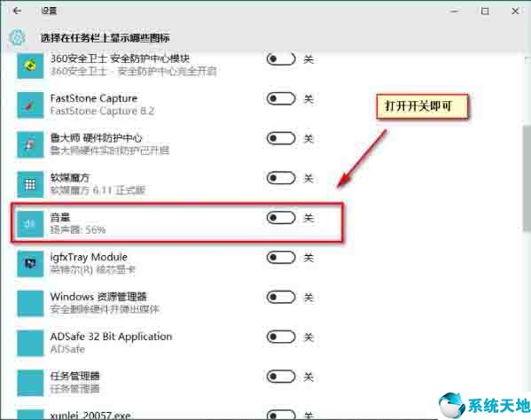Click the 360安全卫士 app icon
The image size is (531, 420).
pos(30,66)
